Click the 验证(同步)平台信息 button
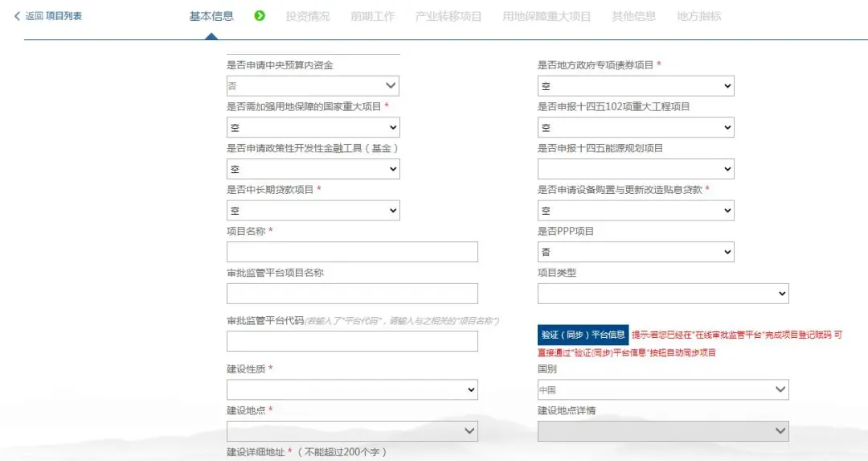Image resolution: width=868 pixels, height=461 pixels. click(583, 335)
